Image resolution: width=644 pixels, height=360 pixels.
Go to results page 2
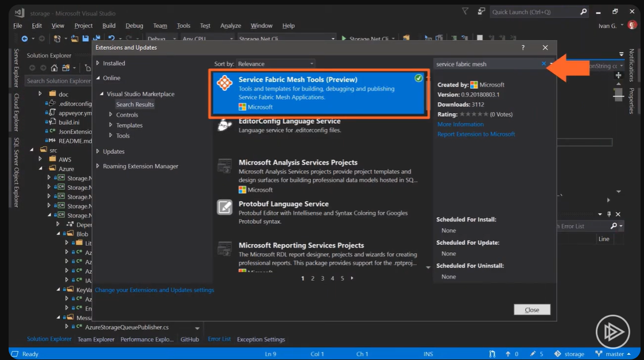pos(313,279)
